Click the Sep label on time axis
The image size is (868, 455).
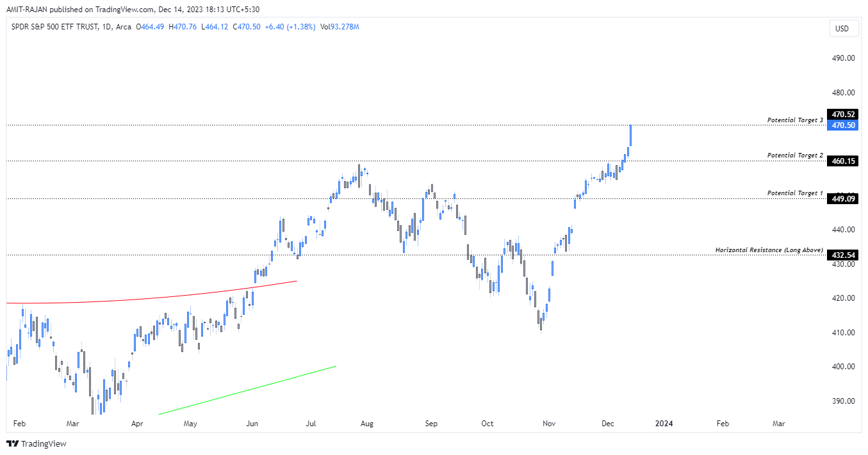click(x=431, y=424)
